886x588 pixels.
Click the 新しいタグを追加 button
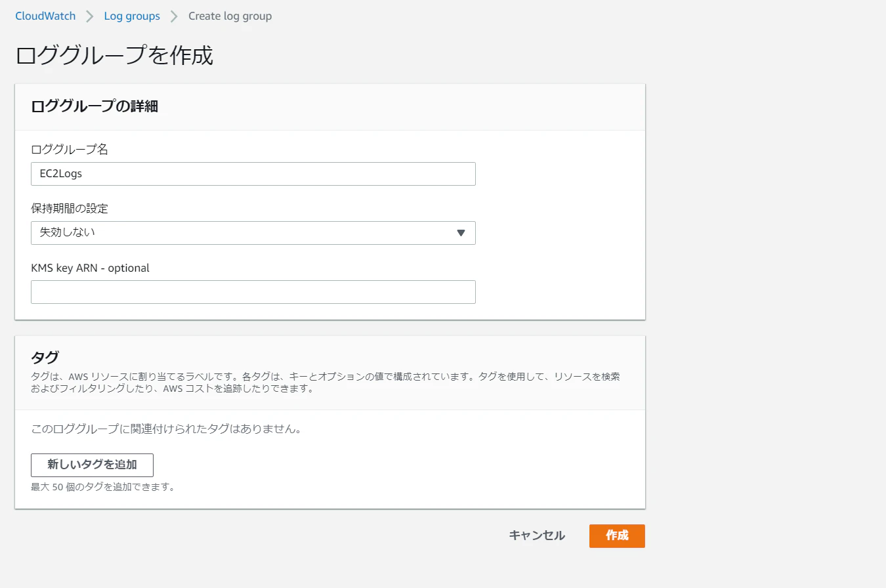click(92, 465)
